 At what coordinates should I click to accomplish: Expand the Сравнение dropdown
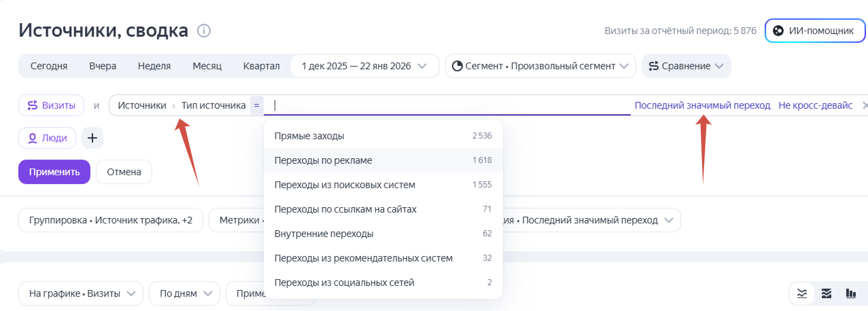click(x=686, y=66)
